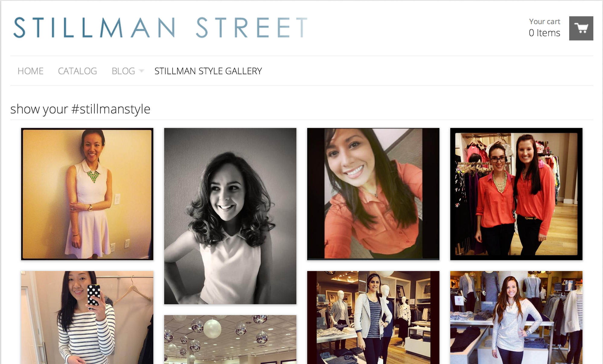Open the CATALOG menu item

coord(77,71)
